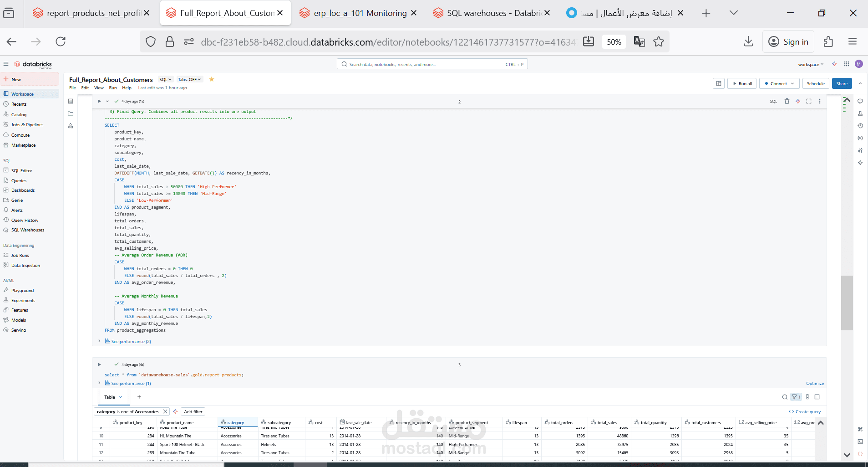Add a new visualization with the plus tab

pos(139,397)
